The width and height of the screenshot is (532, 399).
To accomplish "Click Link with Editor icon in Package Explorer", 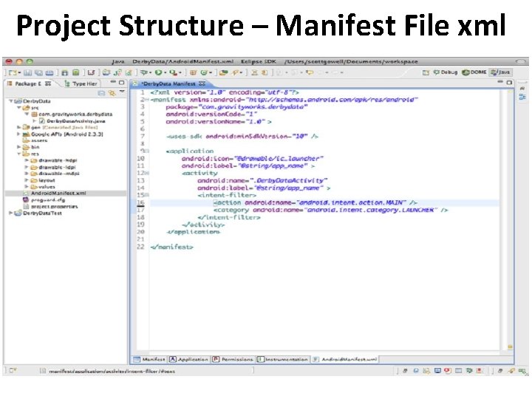I will click(112, 93).
